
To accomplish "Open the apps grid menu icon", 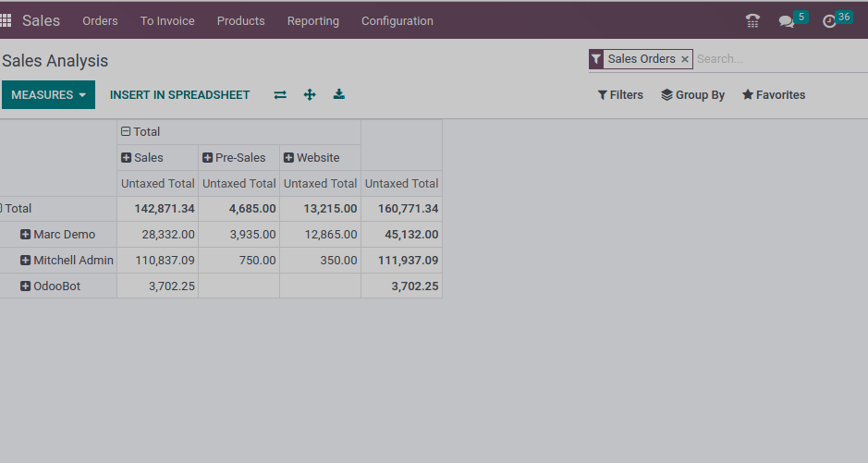I will (6, 21).
